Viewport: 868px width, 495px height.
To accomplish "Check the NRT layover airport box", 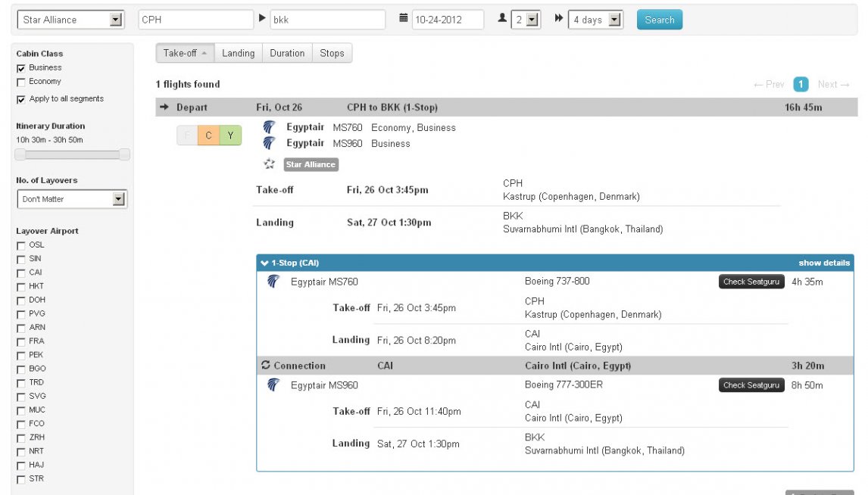I will [x=21, y=452].
